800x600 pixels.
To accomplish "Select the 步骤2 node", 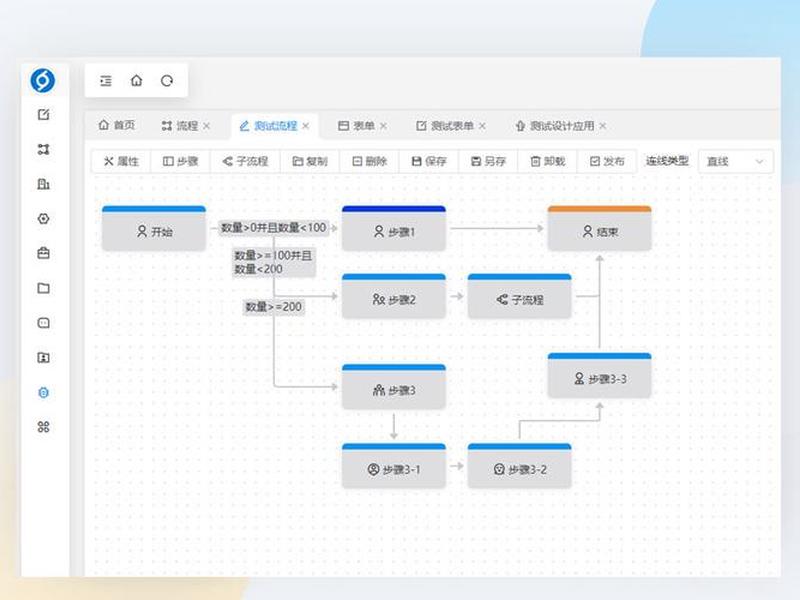I will tap(393, 296).
